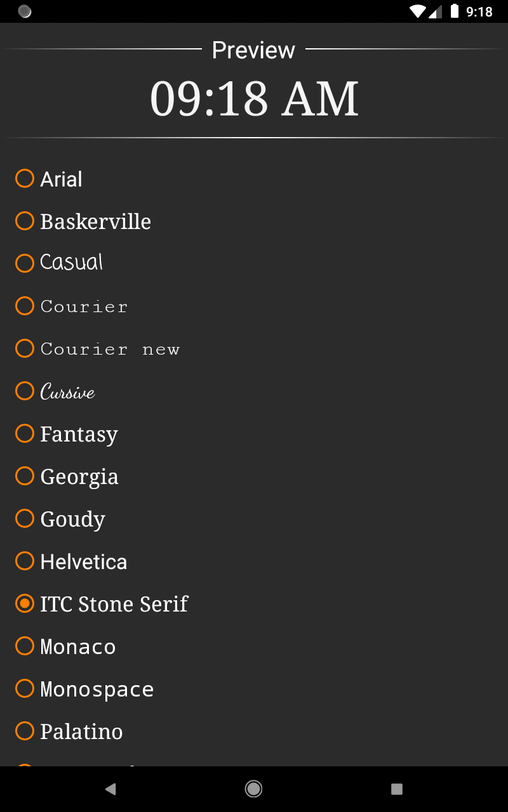This screenshot has height=812, width=508.
Task: Select the Arial font radio button
Action: [x=25, y=179]
